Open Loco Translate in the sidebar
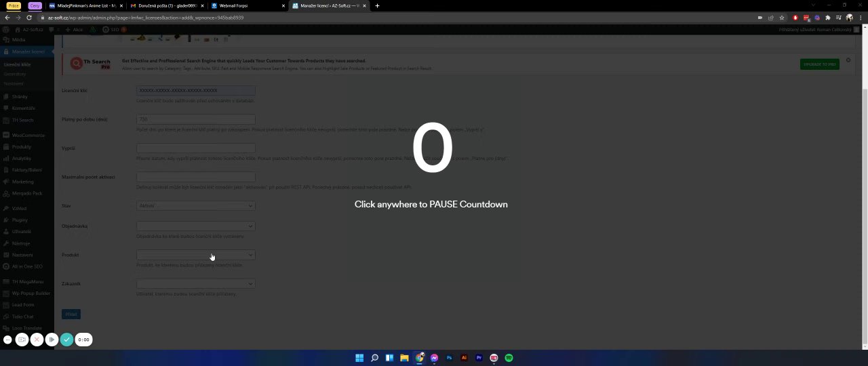The height and width of the screenshot is (366, 868). click(x=27, y=327)
